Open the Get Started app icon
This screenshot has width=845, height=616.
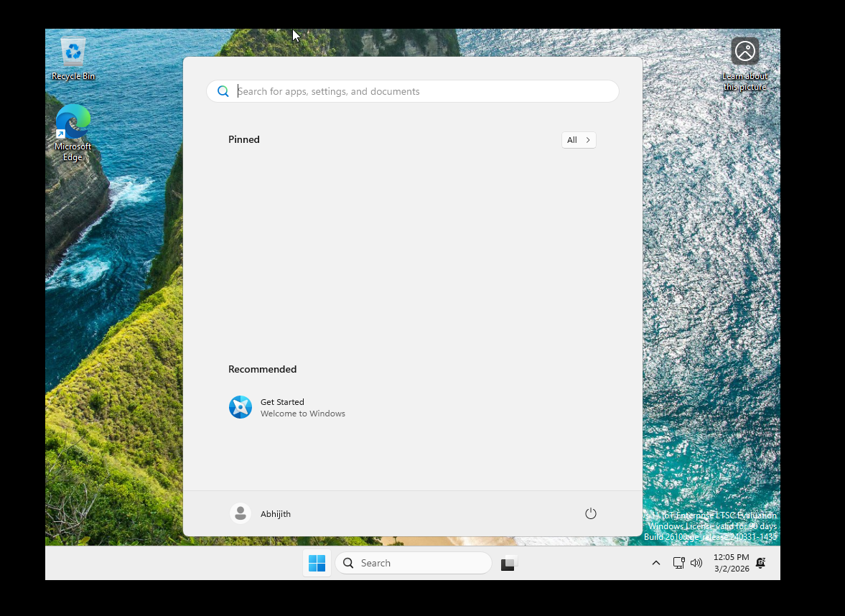(x=241, y=407)
